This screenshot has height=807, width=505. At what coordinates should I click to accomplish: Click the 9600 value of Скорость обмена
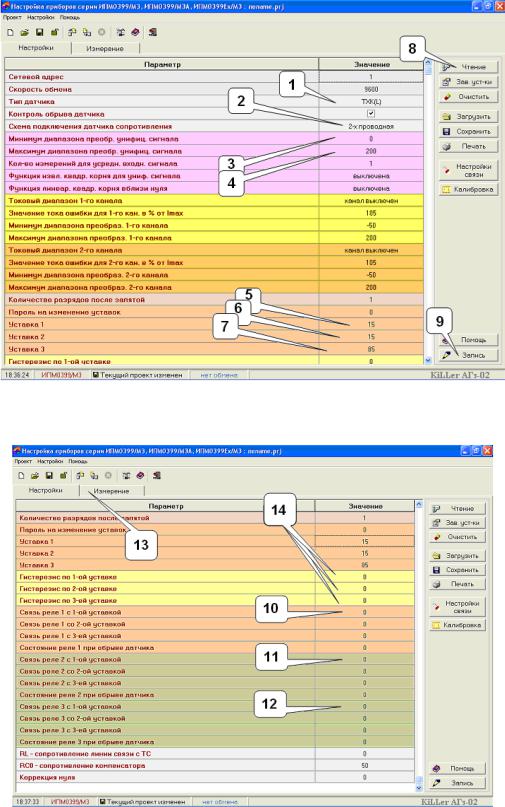[x=371, y=89]
